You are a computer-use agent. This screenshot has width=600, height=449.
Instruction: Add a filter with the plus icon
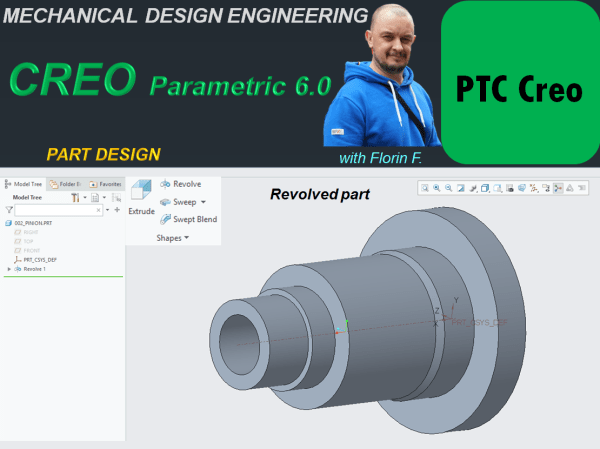point(117,210)
